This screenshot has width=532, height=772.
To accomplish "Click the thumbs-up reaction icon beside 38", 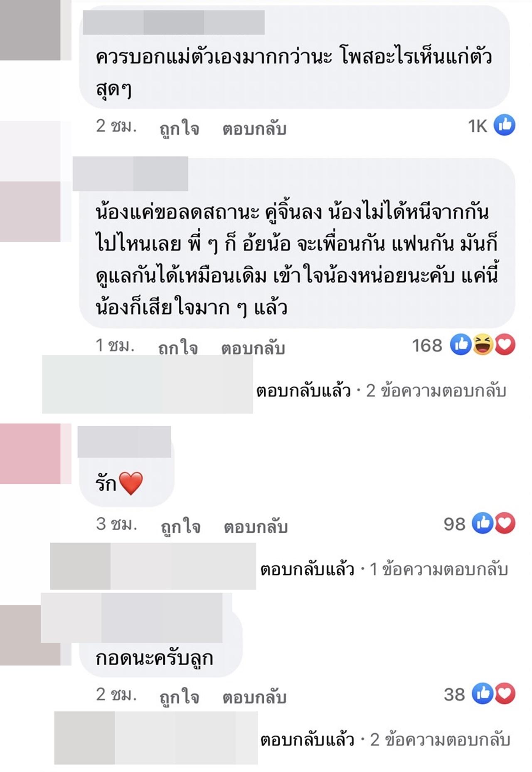I will 483,693.
